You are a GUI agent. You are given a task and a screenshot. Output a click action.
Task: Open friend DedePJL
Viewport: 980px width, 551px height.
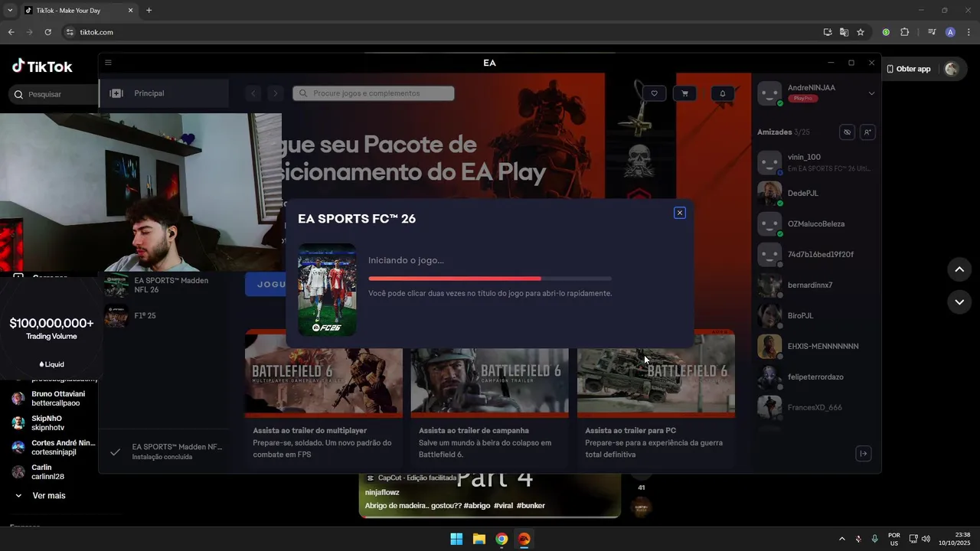pos(816,193)
